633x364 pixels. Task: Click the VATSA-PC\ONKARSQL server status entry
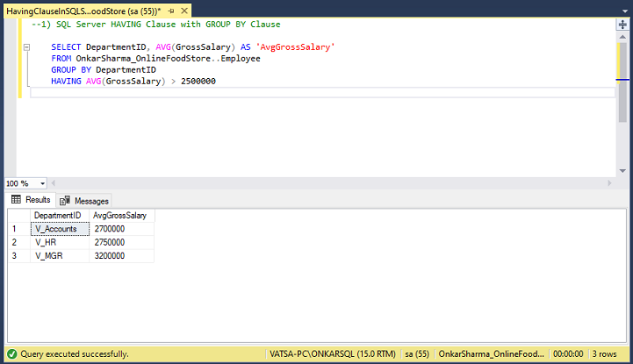pyautogui.click(x=333, y=354)
